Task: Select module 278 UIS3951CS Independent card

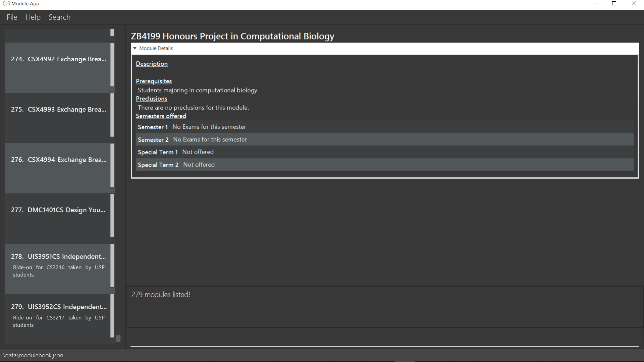Action: click(58, 268)
